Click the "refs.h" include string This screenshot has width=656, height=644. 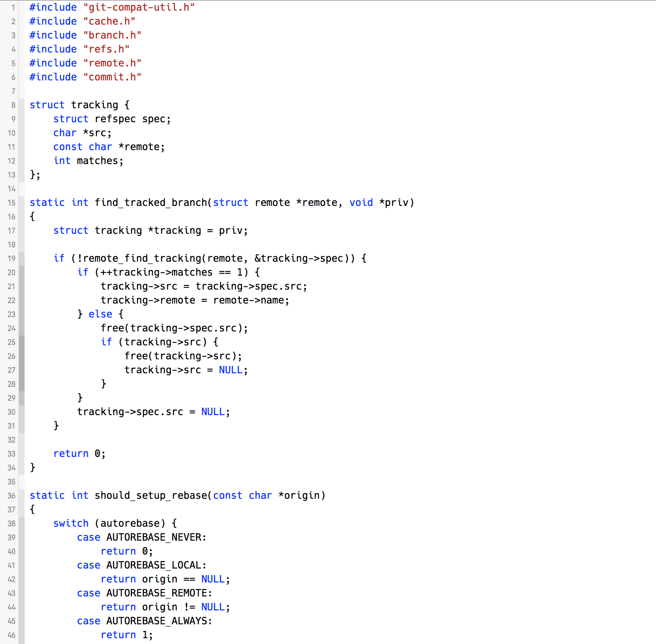(x=106, y=49)
